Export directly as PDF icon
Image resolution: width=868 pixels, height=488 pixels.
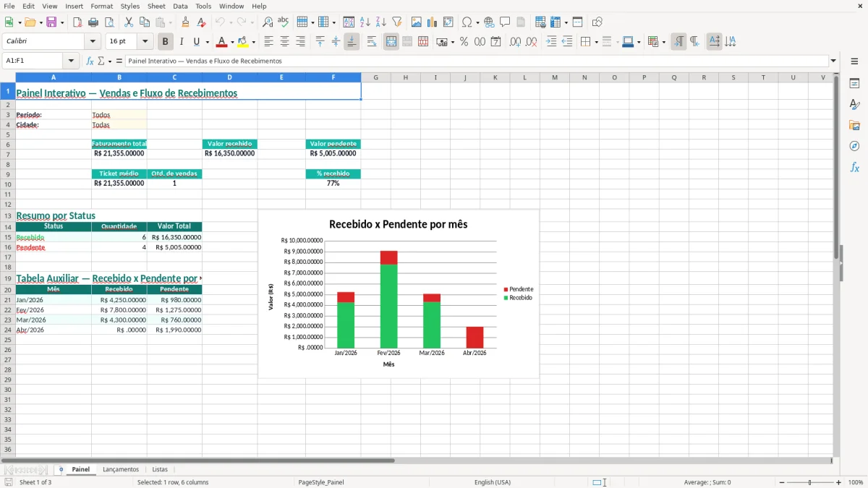[x=77, y=22]
